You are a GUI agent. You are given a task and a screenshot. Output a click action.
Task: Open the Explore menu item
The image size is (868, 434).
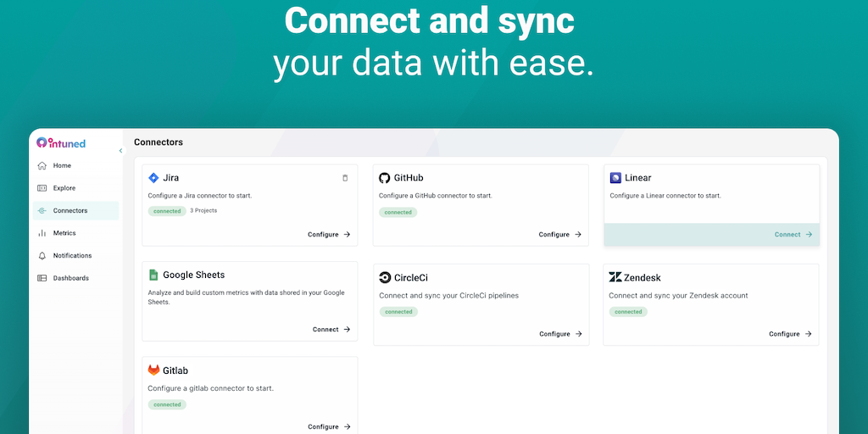click(x=75, y=188)
